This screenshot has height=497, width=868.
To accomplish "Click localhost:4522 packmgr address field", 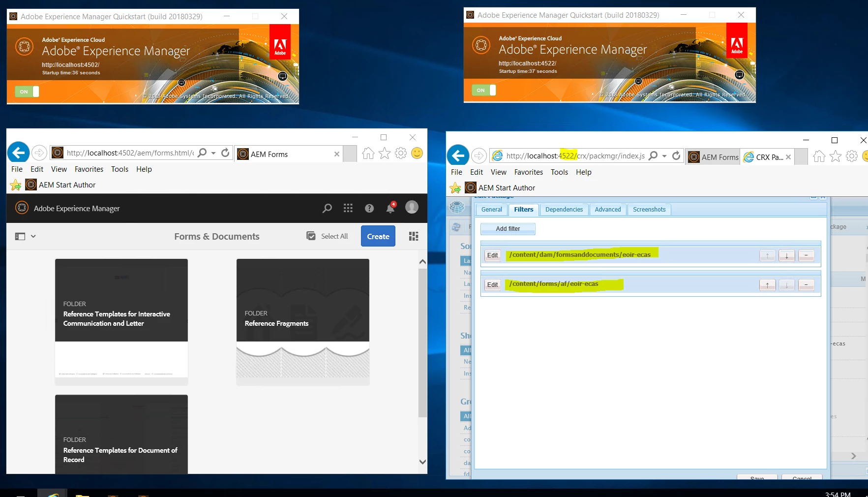I will [575, 156].
